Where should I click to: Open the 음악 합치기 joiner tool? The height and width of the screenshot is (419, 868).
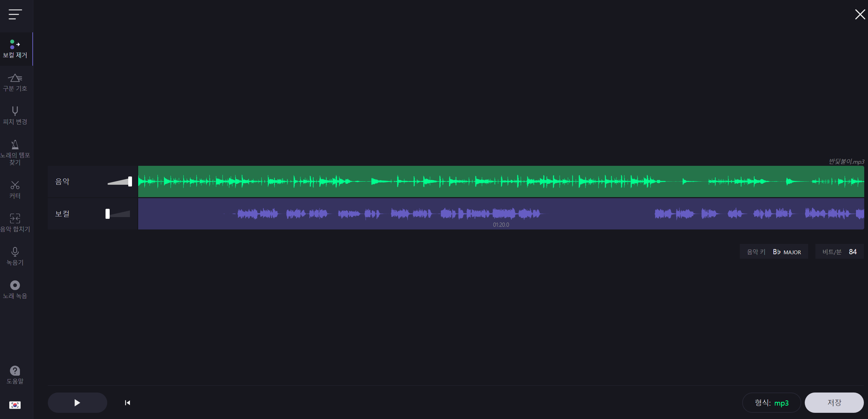click(x=15, y=223)
